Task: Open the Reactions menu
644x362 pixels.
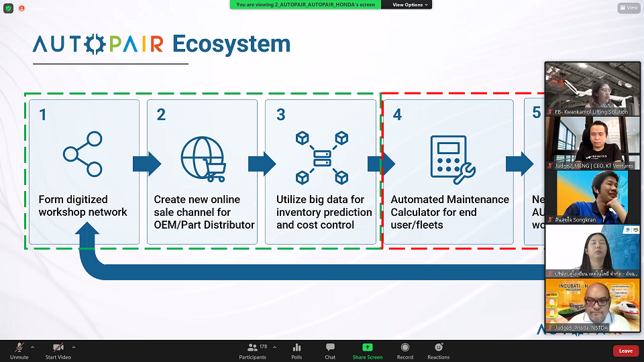Action: (x=439, y=350)
